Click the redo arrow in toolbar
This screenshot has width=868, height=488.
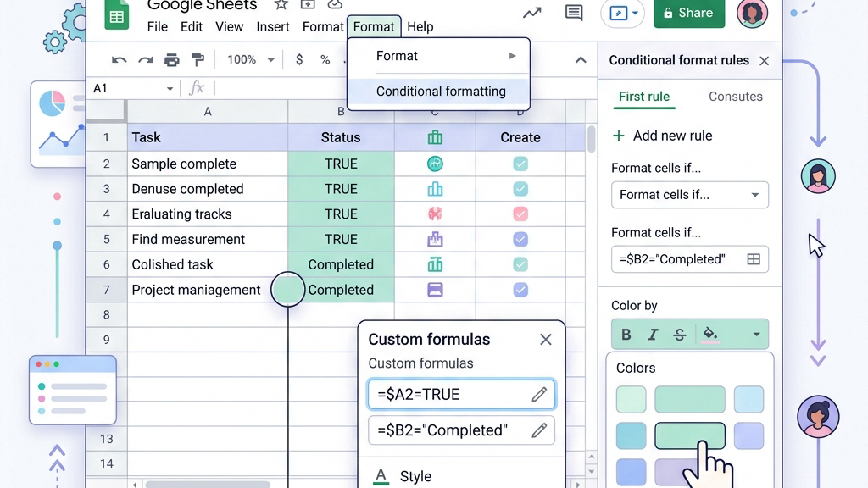pos(145,60)
